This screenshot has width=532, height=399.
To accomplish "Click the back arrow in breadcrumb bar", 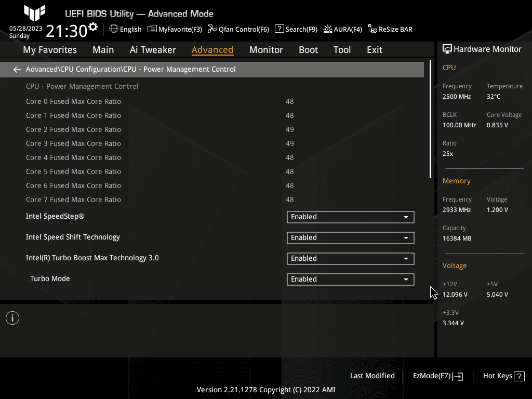I will coord(17,70).
